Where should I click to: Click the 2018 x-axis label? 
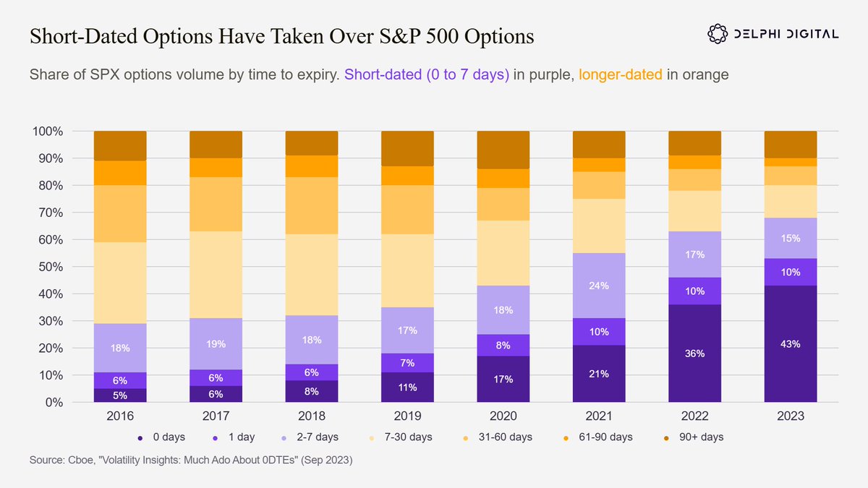coord(312,416)
